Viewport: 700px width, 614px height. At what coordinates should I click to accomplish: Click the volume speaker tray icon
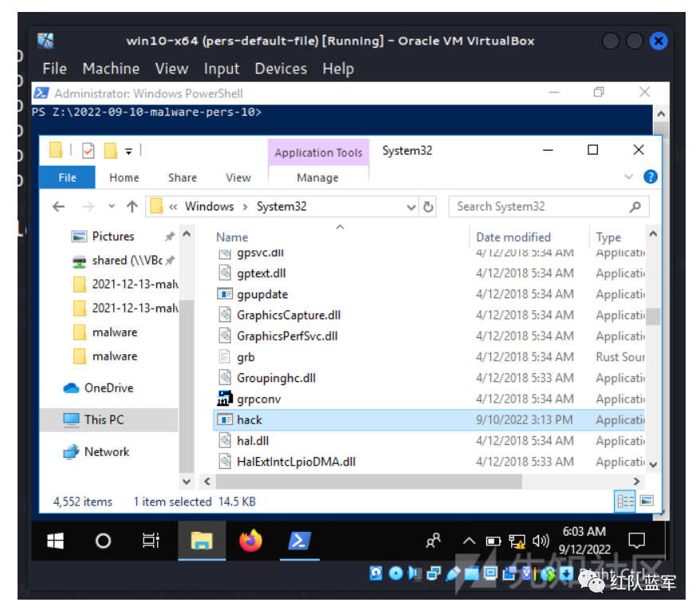pos(541,541)
